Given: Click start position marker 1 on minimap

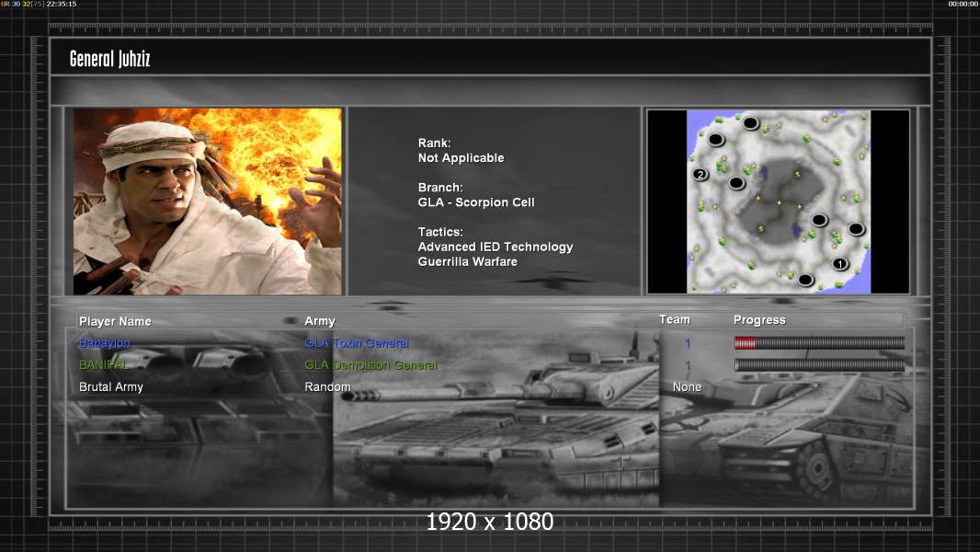Looking at the screenshot, I should pos(840,263).
